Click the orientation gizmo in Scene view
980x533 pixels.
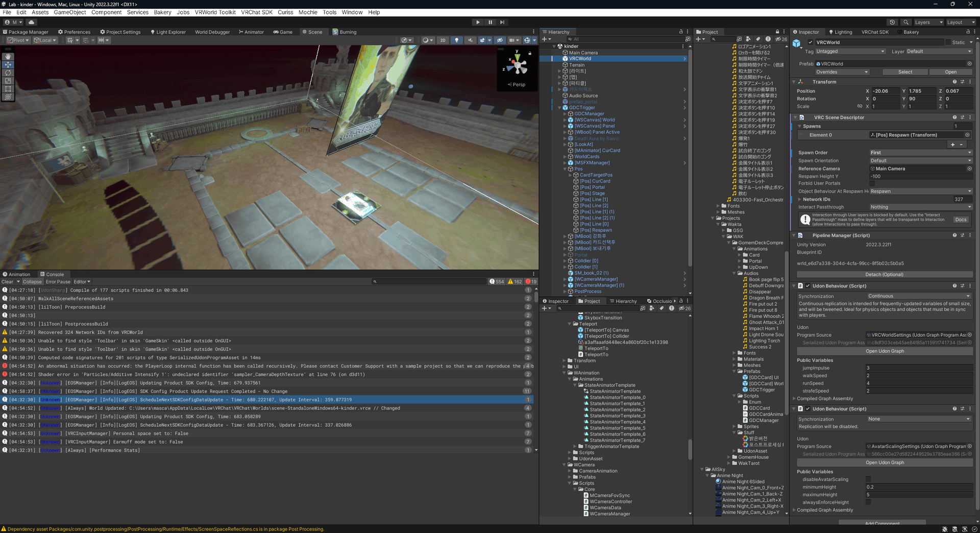(x=517, y=64)
